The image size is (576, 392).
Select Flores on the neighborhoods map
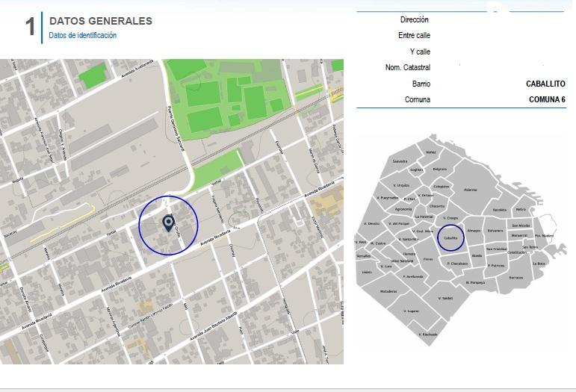(428, 259)
